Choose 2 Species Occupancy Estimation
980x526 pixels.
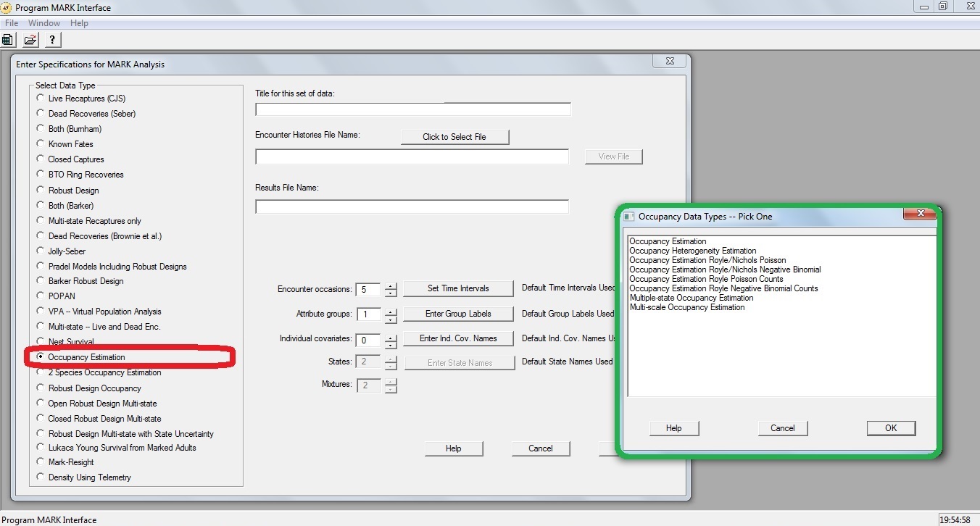click(x=99, y=372)
